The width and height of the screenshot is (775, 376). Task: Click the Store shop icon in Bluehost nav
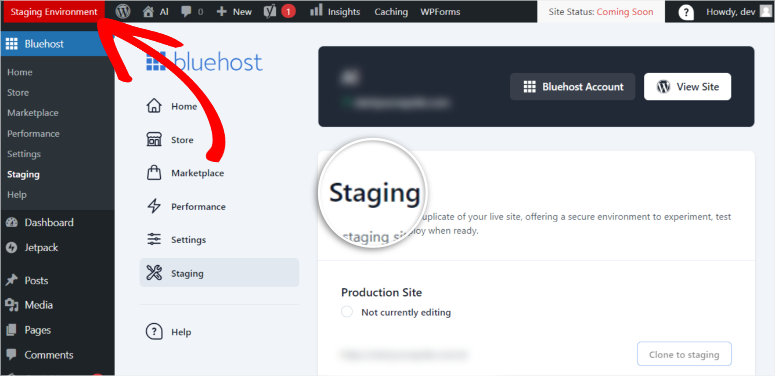click(154, 140)
